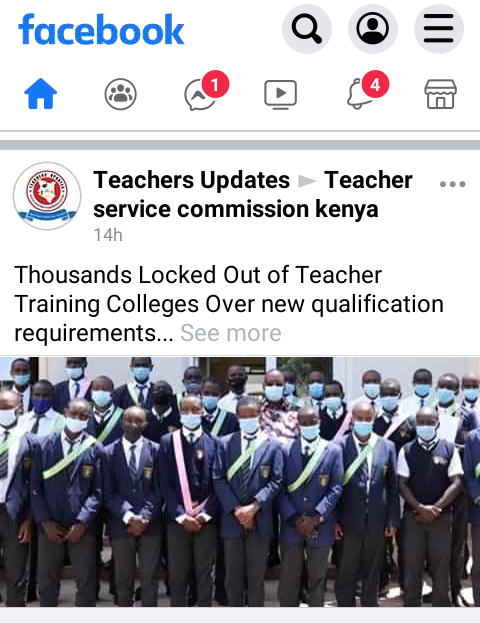The width and height of the screenshot is (480, 623).
Task: Click the red Messenger badge showing 1
Action: pyautogui.click(x=215, y=84)
